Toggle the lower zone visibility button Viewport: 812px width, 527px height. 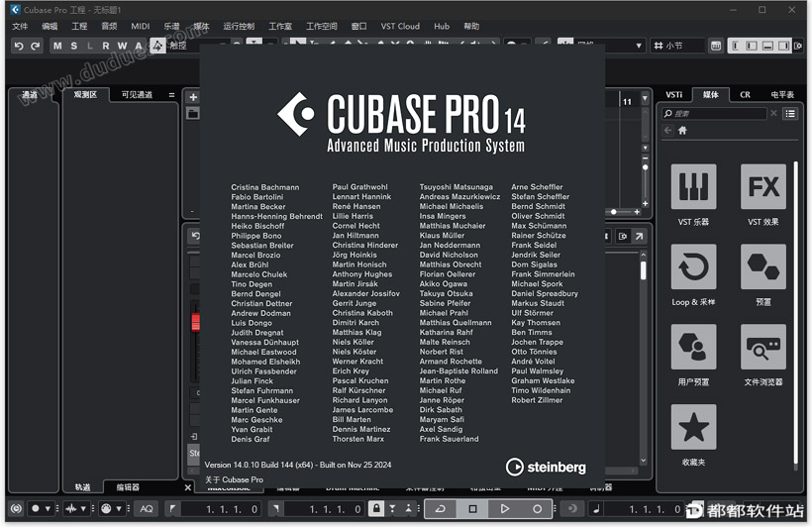(768, 46)
